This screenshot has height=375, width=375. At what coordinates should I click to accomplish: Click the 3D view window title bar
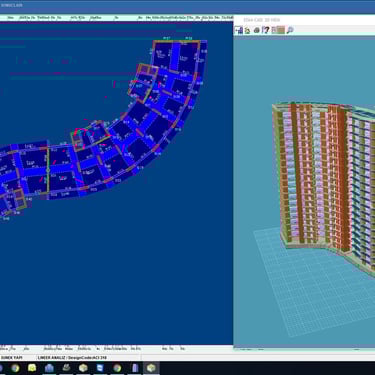304,20
